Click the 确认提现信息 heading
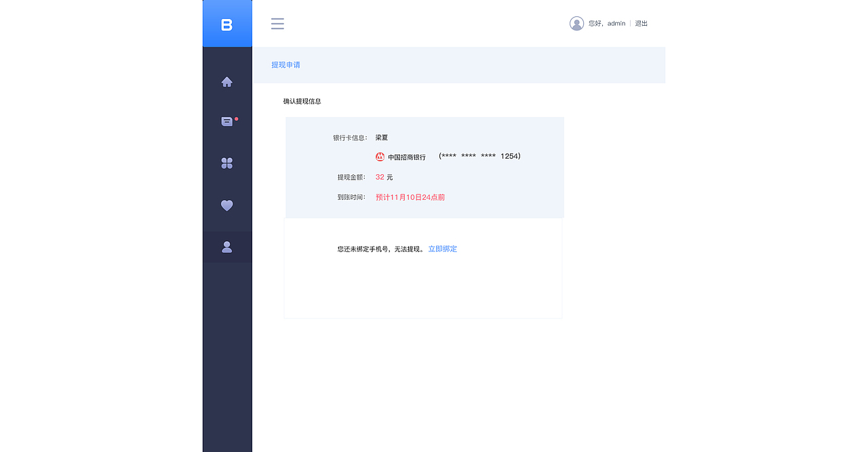868x452 pixels. [x=302, y=102]
